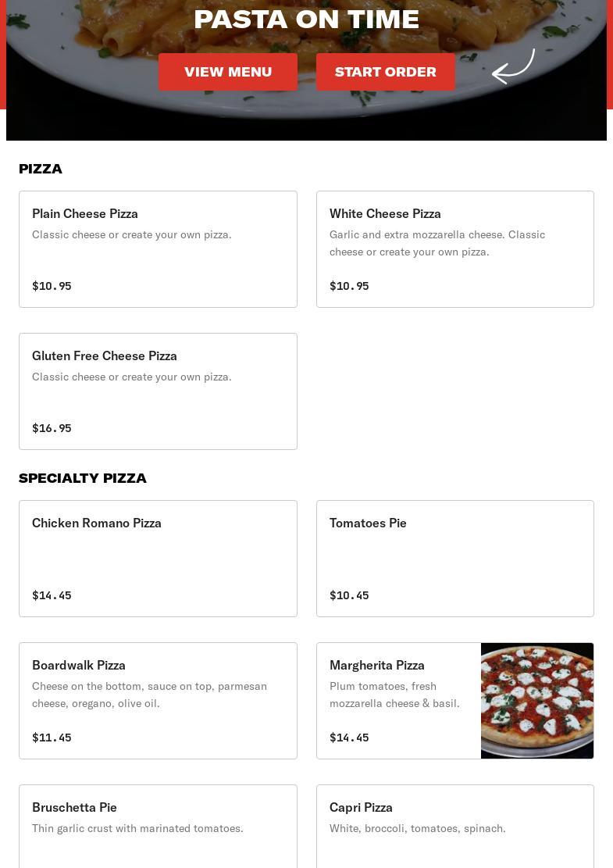613x868 pixels.
Task: Open the Boardwalk Pizza item
Action: click(159, 701)
